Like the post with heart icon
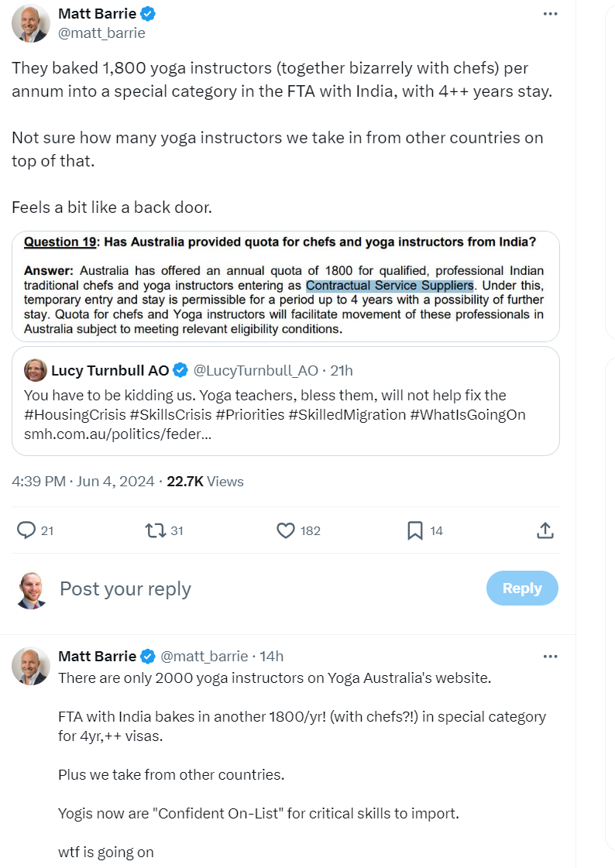Viewport: 615px width, 868px height. pyautogui.click(x=286, y=530)
